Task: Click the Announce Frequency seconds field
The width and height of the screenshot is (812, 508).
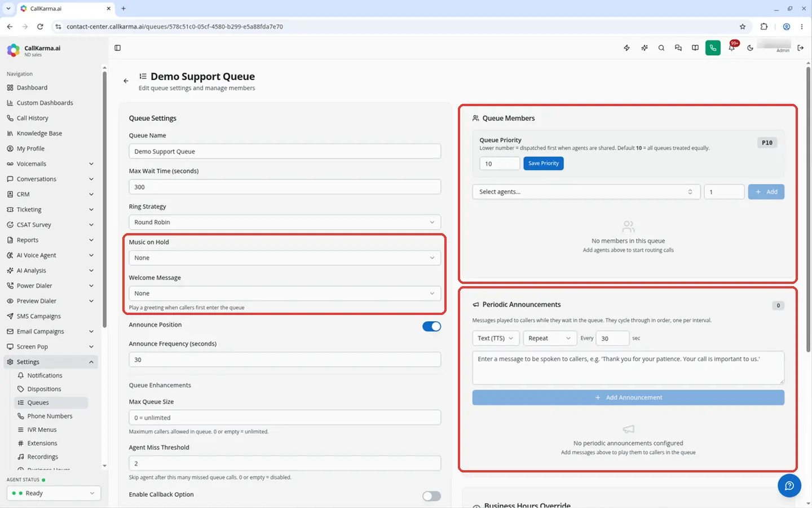Action: [285, 360]
